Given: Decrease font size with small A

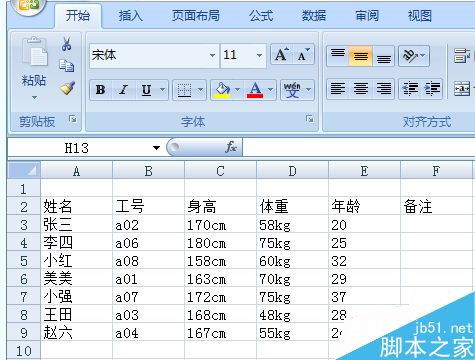Looking at the screenshot, I should point(303,55).
